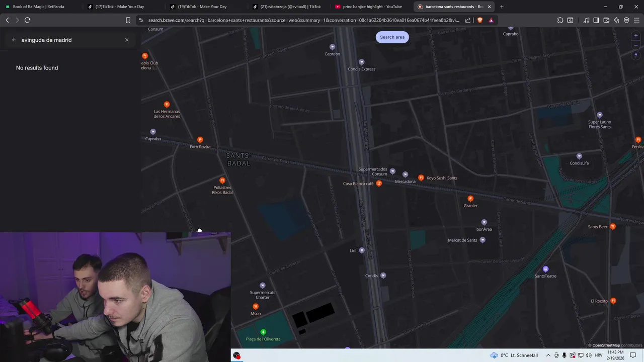Viewport: 644px width, 362px height.
Task: Select the Supermercats Charter marker
Action: click(262, 286)
